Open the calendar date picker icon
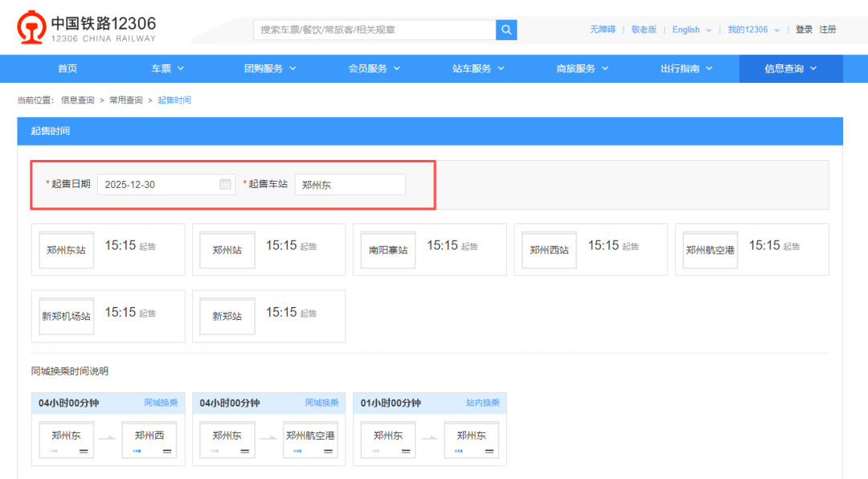868x479 pixels. 225,184
